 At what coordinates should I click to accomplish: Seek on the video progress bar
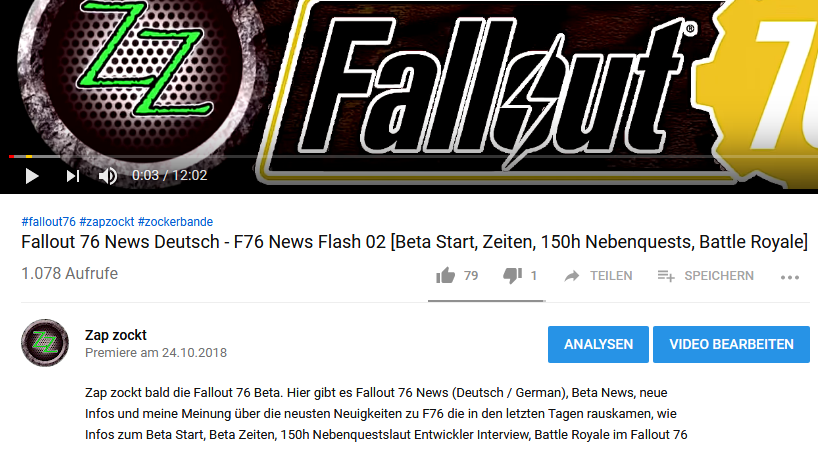409,156
